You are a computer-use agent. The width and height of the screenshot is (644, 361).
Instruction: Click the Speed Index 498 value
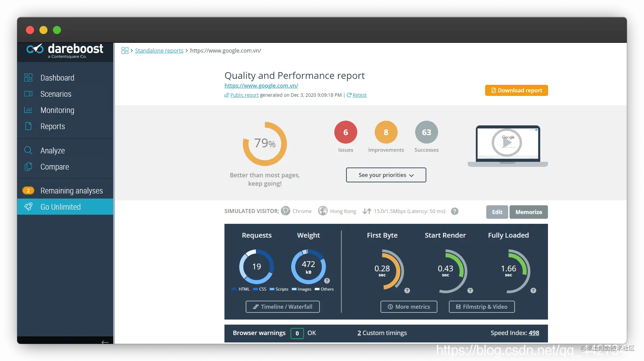534,333
